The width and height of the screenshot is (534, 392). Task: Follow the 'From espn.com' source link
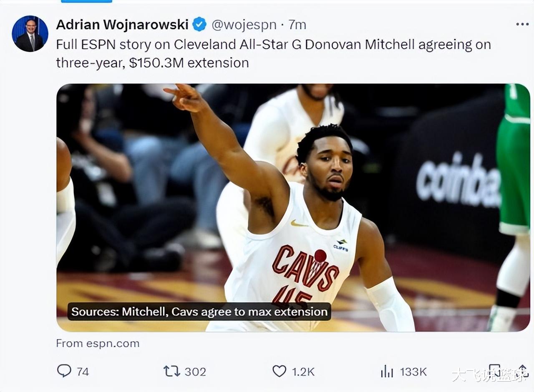[x=98, y=343]
